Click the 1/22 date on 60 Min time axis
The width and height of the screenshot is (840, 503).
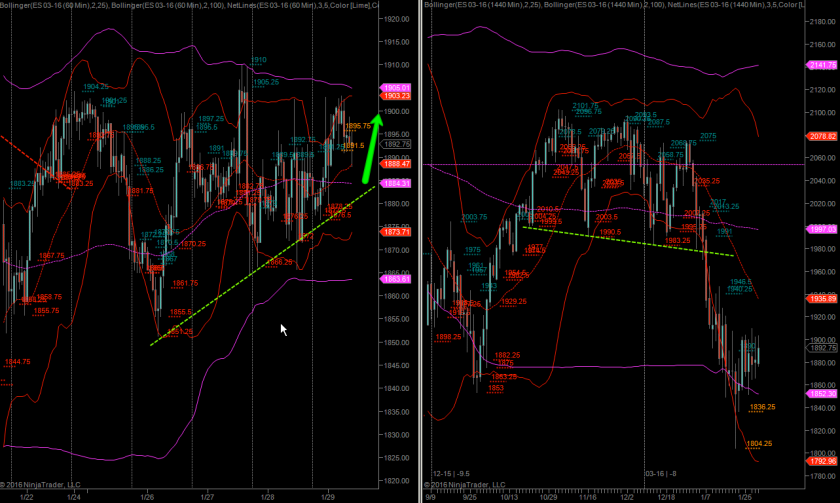(x=27, y=497)
